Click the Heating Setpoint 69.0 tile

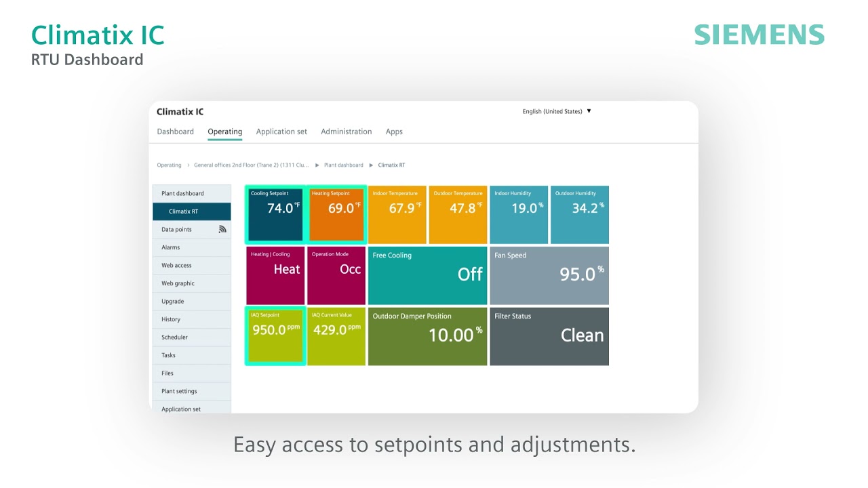(336, 215)
